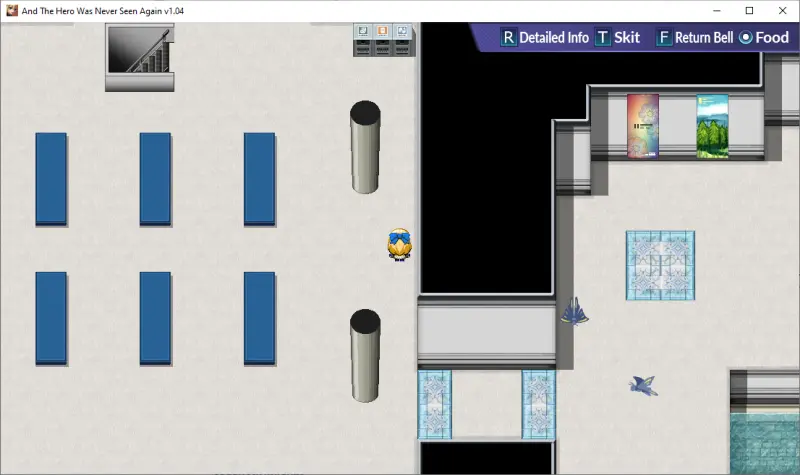Click the Detailed Info label
This screenshot has height=475, width=800.
[554, 38]
